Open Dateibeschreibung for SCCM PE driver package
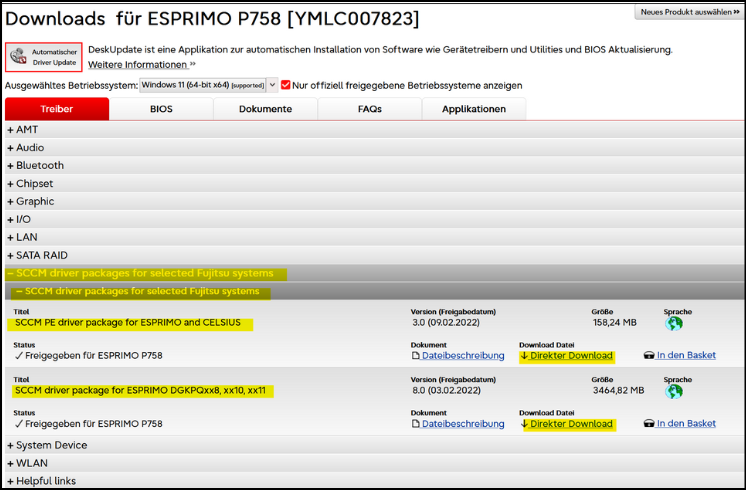Viewport: 746px width, 490px height. [458, 356]
